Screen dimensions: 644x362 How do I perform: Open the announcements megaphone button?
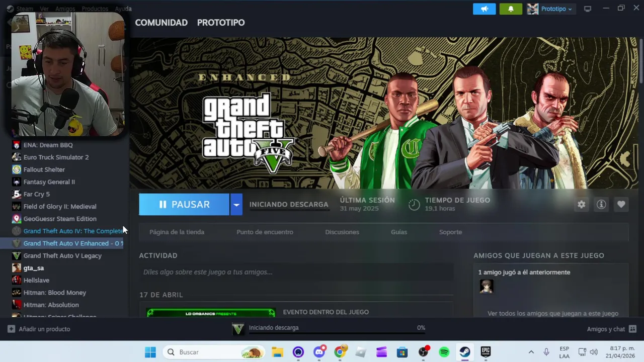pyautogui.click(x=484, y=9)
